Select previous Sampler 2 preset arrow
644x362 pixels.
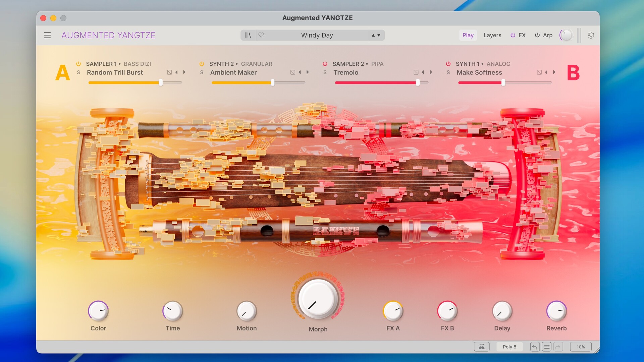tap(423, 72)
